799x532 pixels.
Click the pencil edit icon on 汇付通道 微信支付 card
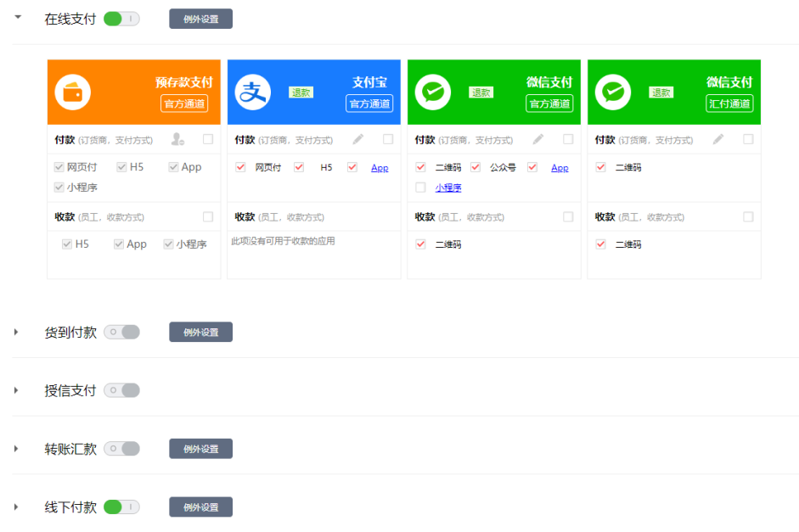[x=719, y=138]
